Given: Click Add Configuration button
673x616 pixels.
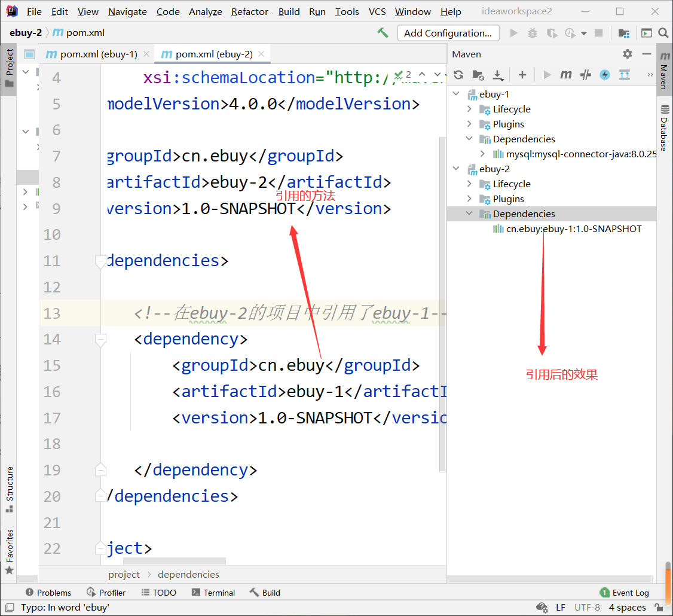Looking at the screenshot, I should [x=448, y=33].
